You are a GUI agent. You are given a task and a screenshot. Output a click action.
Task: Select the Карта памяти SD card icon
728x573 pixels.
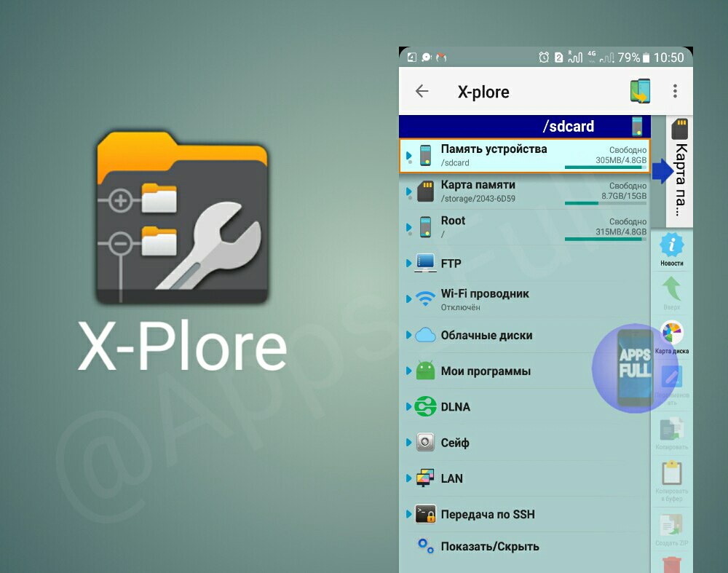point(425,191)
